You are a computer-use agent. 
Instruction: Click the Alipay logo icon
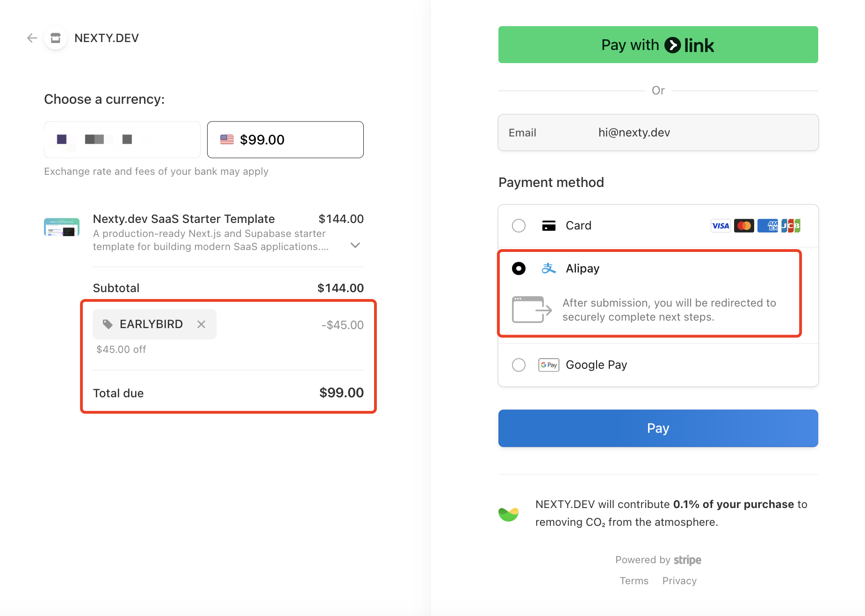548,268
